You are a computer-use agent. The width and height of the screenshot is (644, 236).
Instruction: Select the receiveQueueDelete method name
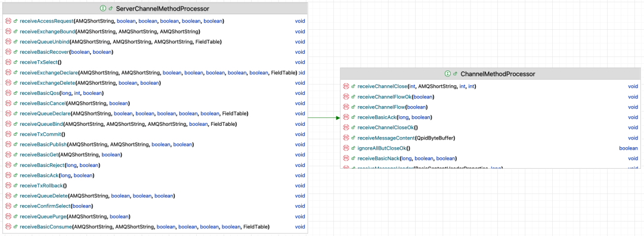point(44,195)
